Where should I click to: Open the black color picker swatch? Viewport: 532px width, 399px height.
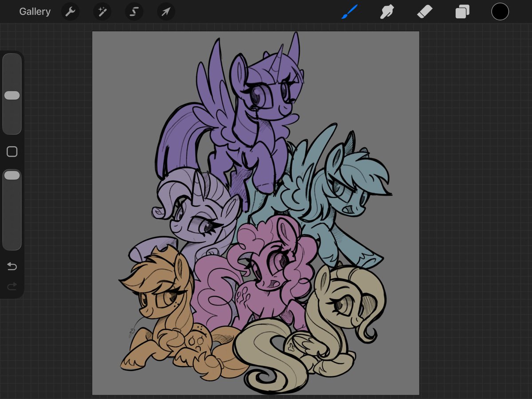(500, 12)
